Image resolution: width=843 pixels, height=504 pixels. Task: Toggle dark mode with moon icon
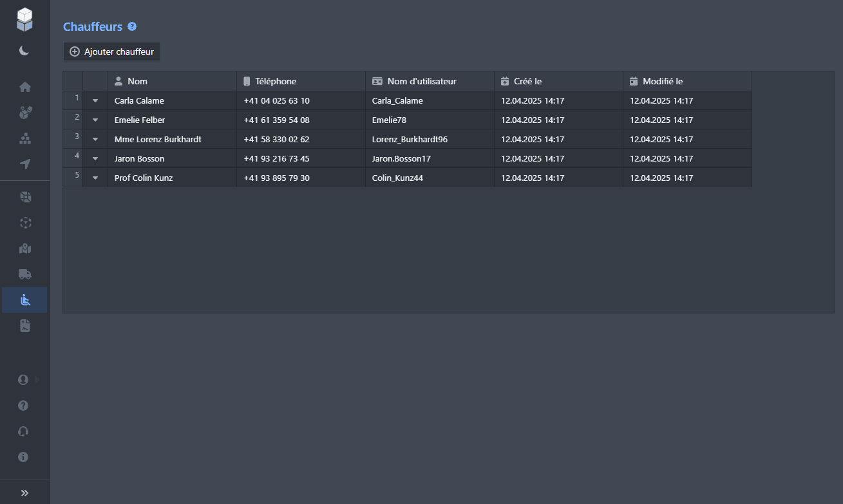click(24, 51)
